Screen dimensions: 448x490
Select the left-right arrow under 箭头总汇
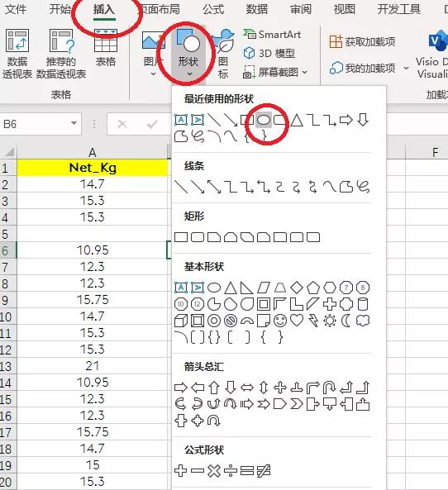point(247,388)
